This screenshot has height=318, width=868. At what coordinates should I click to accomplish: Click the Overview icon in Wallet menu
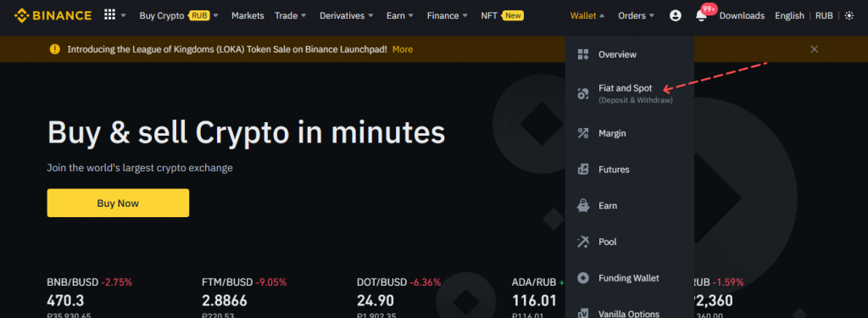[x=583, y=54]
